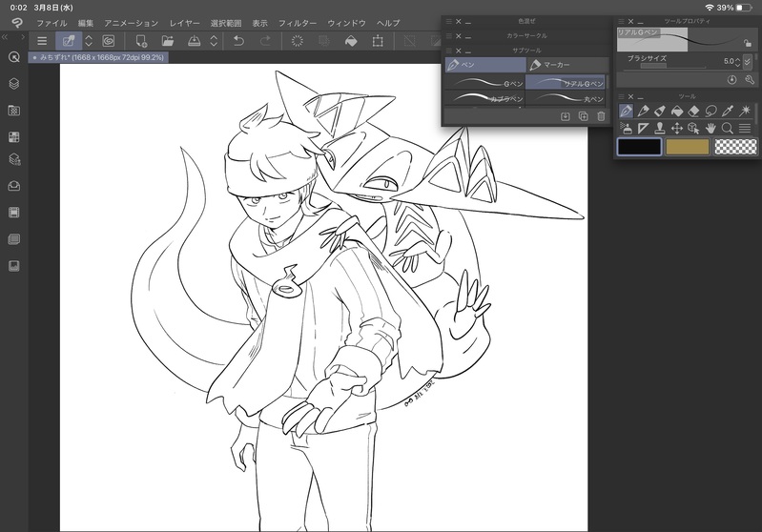Select the Auto select magic wand tool
This screenshot has height=532, width=762.
[745, 111]
